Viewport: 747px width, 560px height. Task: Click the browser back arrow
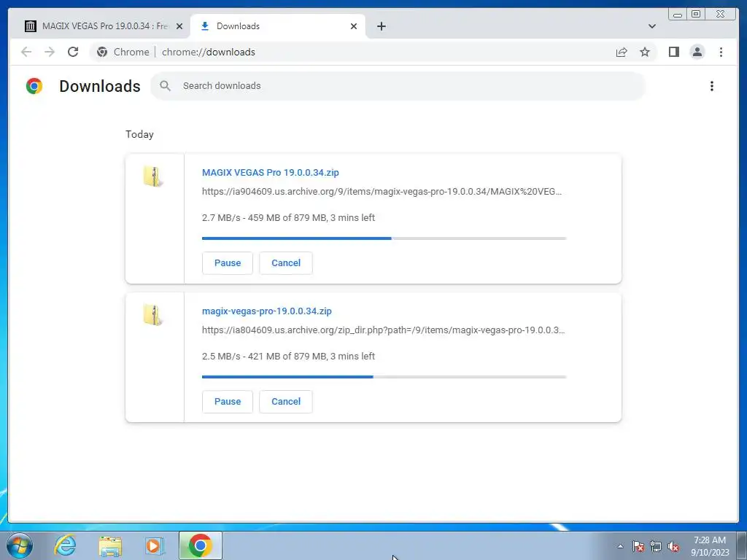26,52
